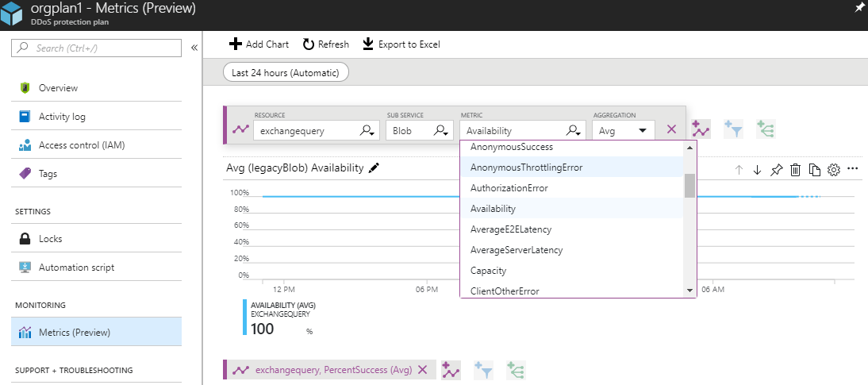Move chart up arrow
Screen dimensions: 868x385
pos(739,170)
